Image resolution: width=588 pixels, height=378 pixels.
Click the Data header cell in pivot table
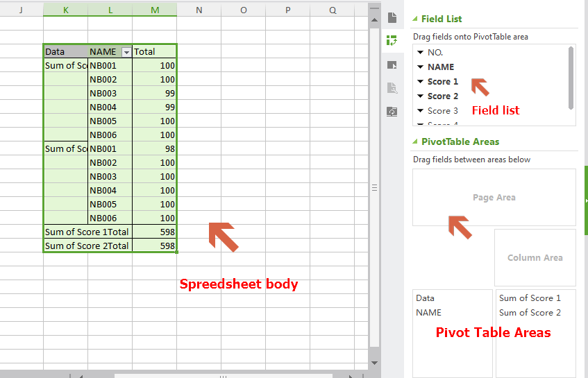66,52
